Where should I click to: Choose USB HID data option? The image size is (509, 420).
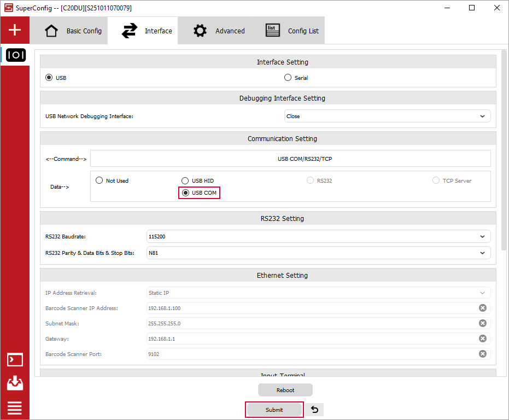click(x=185, y=180)
